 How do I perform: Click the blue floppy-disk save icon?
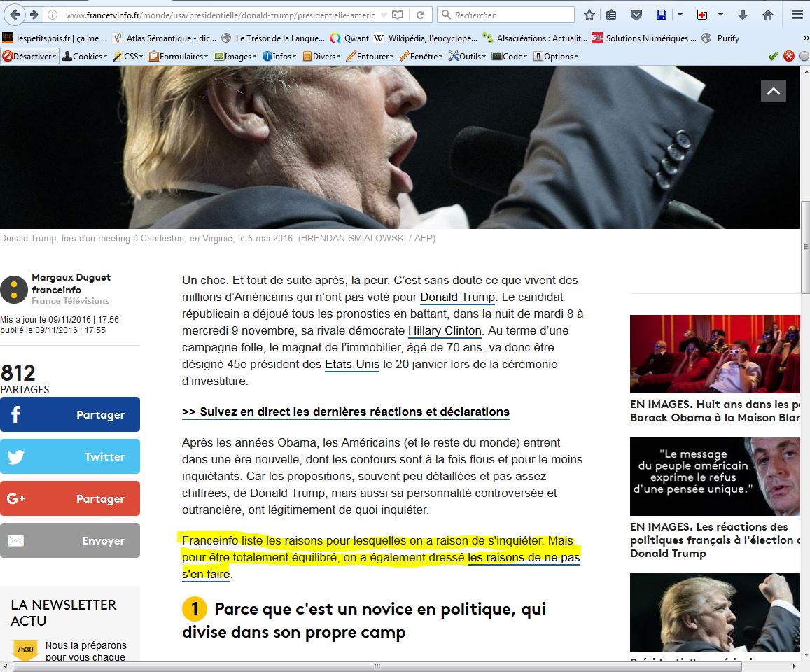tap(661, 15)
